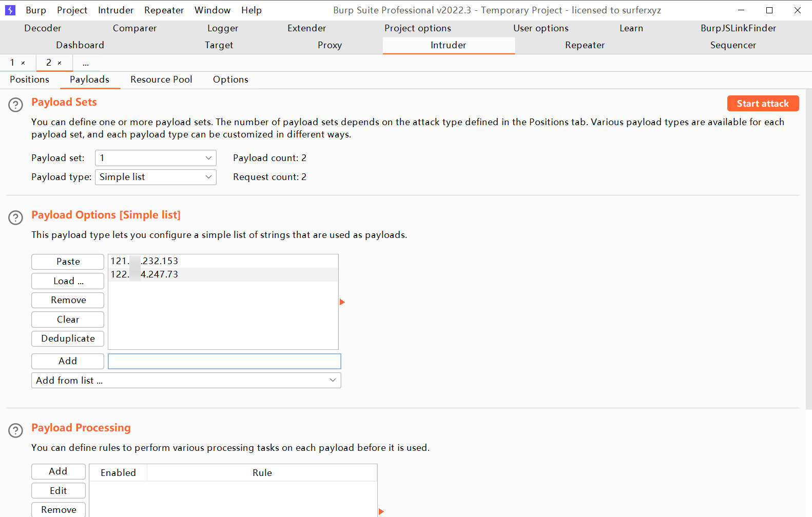Open Payload Processing help question icon
The width and height of the screenshot is (812, 517).
[16, 431]
